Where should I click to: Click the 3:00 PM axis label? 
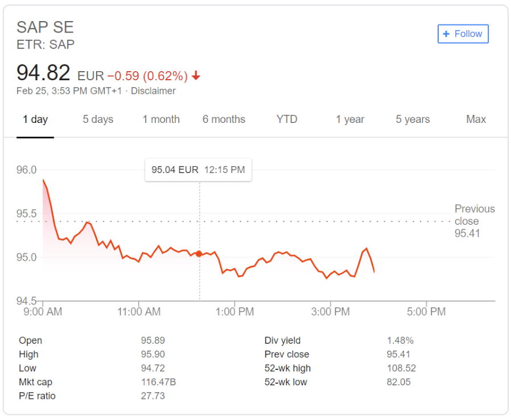click(x=331, y=312)
